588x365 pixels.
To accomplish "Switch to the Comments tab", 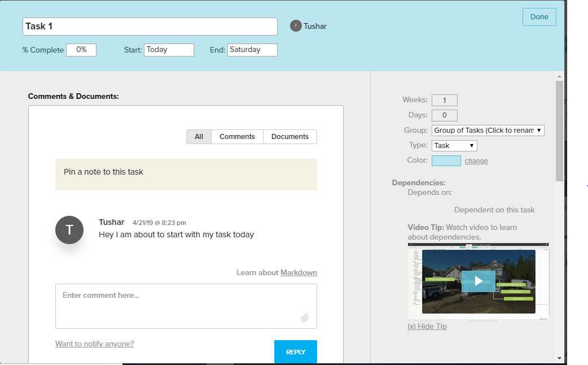I will pyautogui.click(x=236, y=136).
